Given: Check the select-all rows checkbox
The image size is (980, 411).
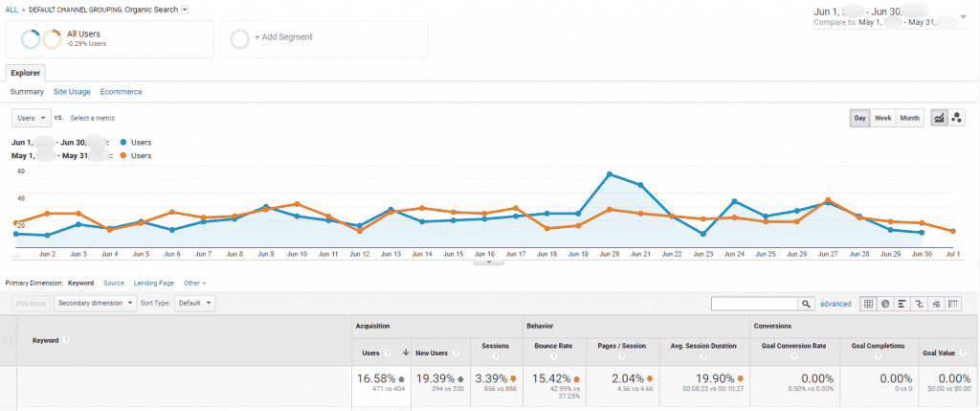Looking at the screenshot, I should pyautogui.click(x=11, y=340).
